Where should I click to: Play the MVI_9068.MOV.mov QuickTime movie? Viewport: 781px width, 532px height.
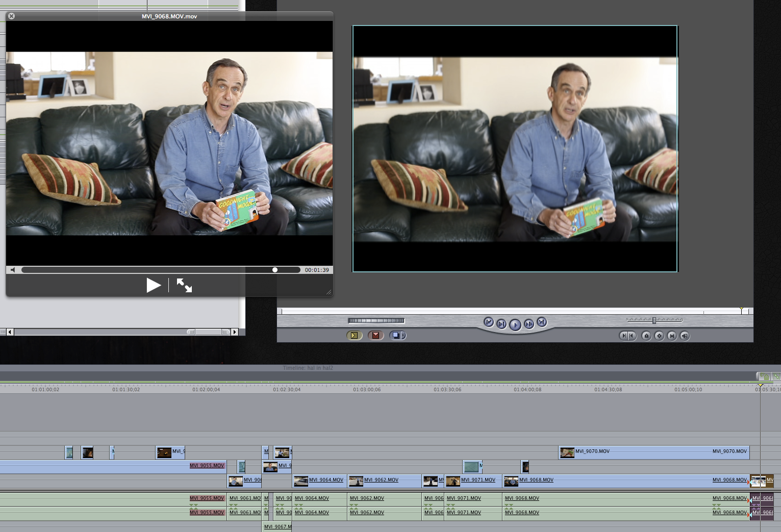tap(154, 285)
